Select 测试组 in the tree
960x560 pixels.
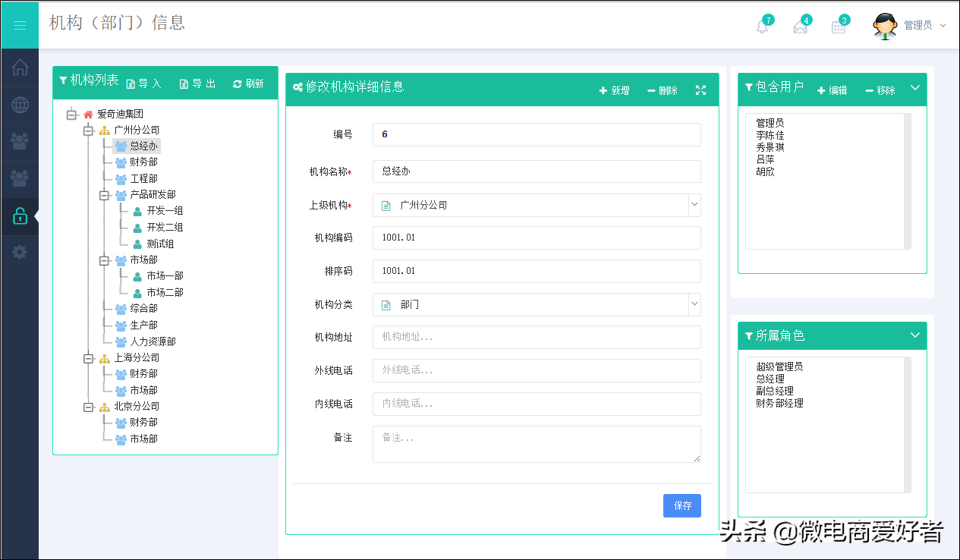[160, 244]
